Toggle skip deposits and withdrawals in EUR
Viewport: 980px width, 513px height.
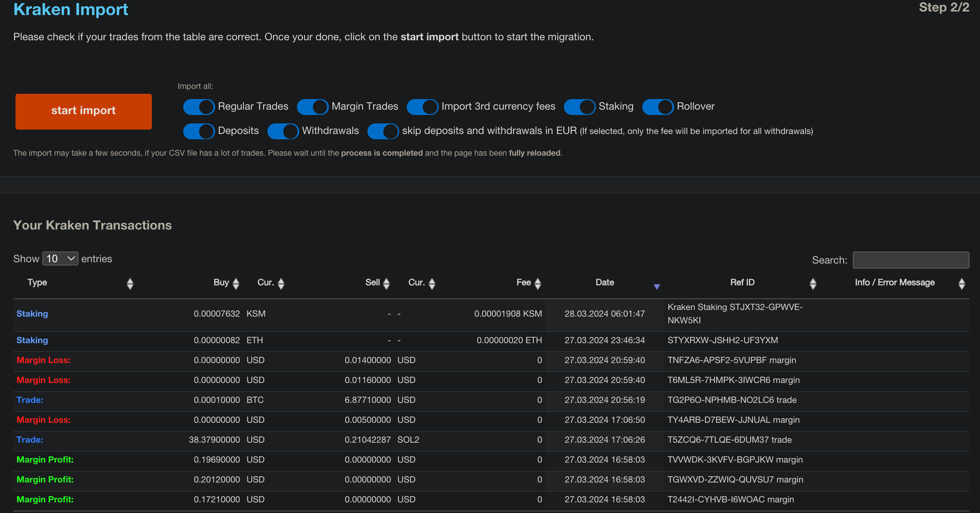pos(383,131)
